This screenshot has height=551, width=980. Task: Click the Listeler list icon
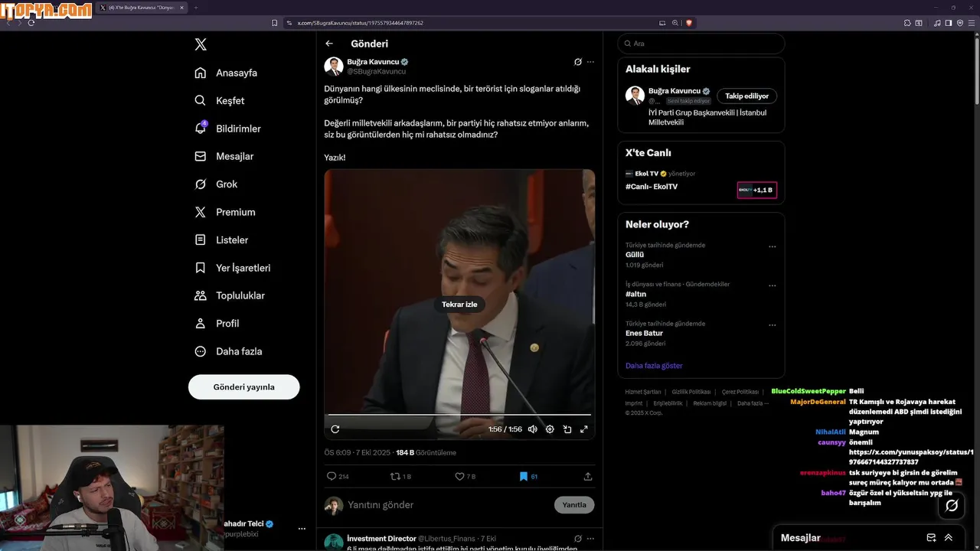[x=201, y=240]
